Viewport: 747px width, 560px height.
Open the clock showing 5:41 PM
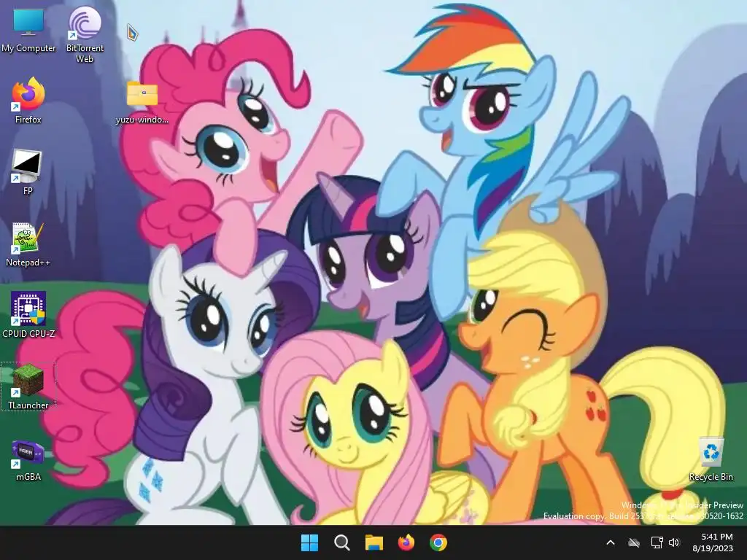pos(716,537)
